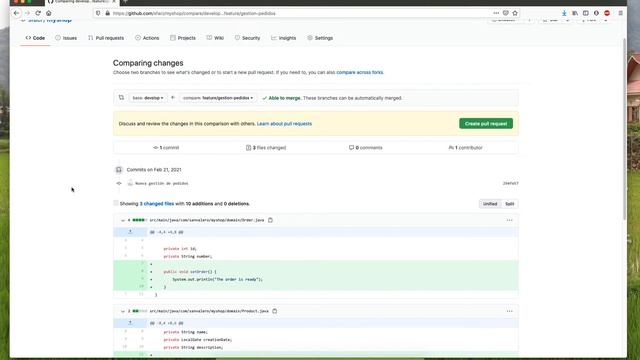Open the options ellipsis for Order.java diff
Image resolution: width=640 pixels, height=360 pixels.
coord(509,220)
